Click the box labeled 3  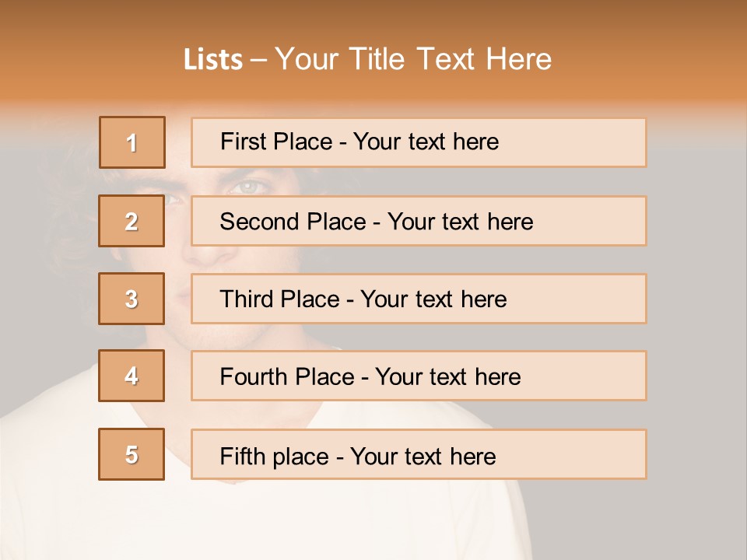click(132, 299)
